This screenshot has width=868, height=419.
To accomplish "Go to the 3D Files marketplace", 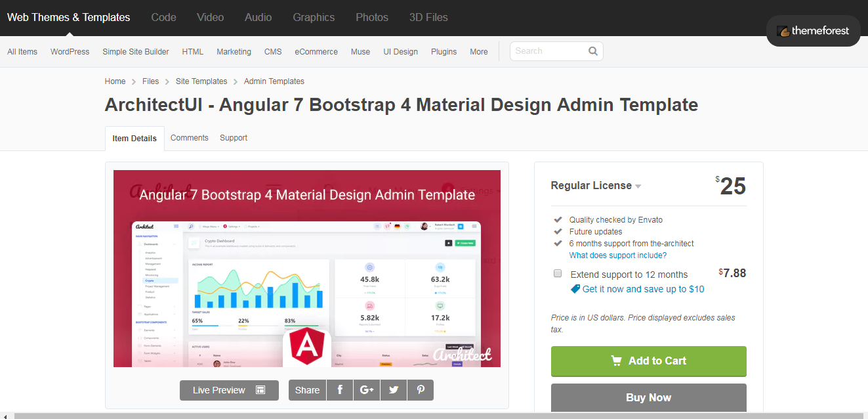I will coord(428,18).
